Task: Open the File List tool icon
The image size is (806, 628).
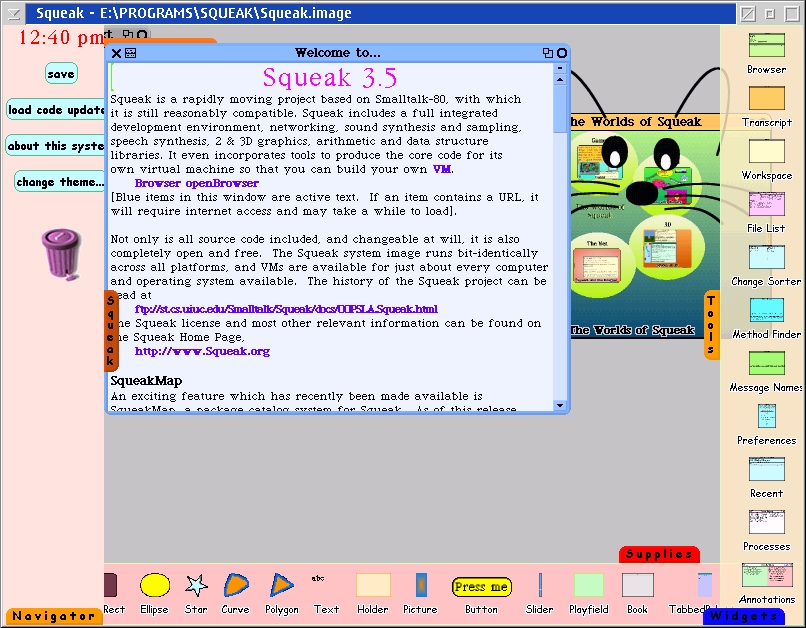Action: click(766, 204)
